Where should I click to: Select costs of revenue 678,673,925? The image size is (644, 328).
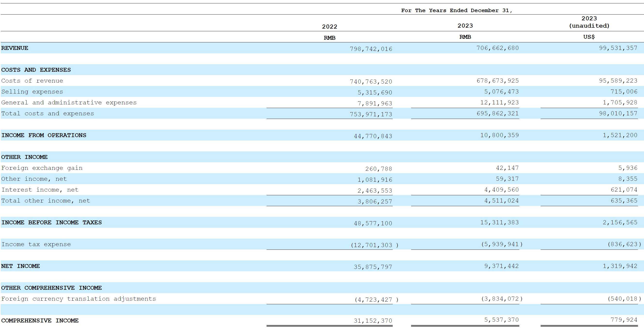pos(498,81)
